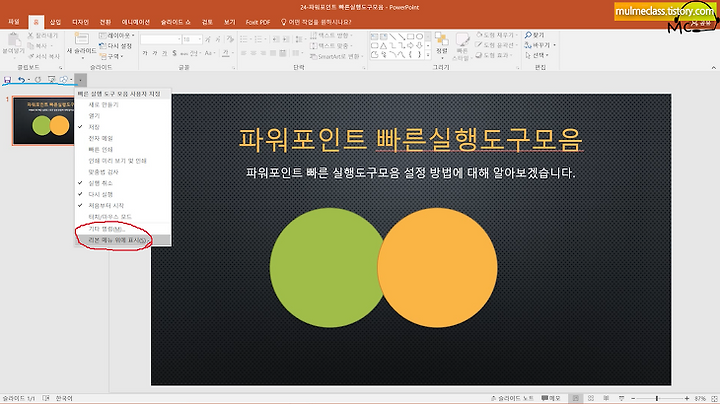Click the Clear Formatting icon
The image size is (720, 404).
point(230,39)
